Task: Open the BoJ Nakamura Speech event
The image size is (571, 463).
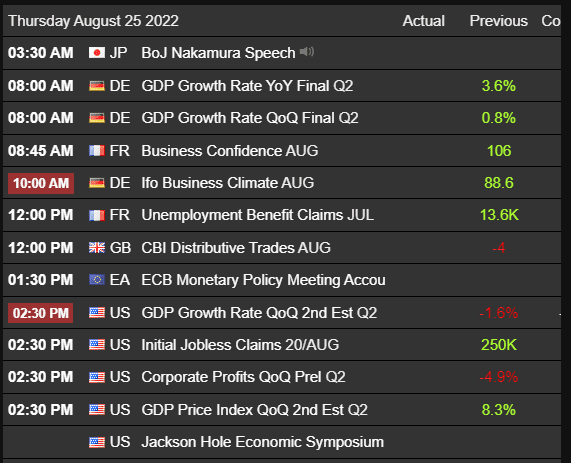Action: click(218, 53)
